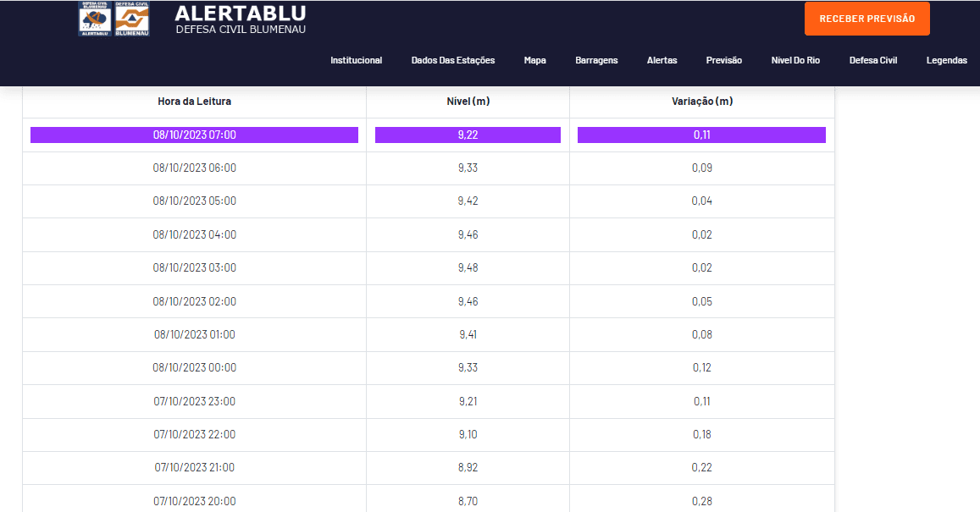Viewport: 980px width, 512px height.
Task: Open the Barragens menu item
Action: pos(596,60)
